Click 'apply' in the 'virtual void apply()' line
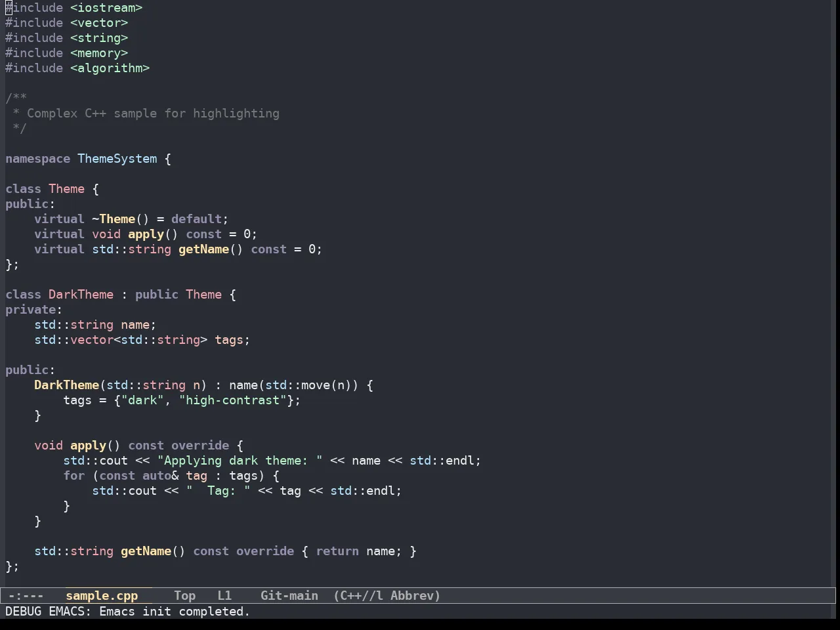Screen dimensions: 840x630 tap(146, 234)
